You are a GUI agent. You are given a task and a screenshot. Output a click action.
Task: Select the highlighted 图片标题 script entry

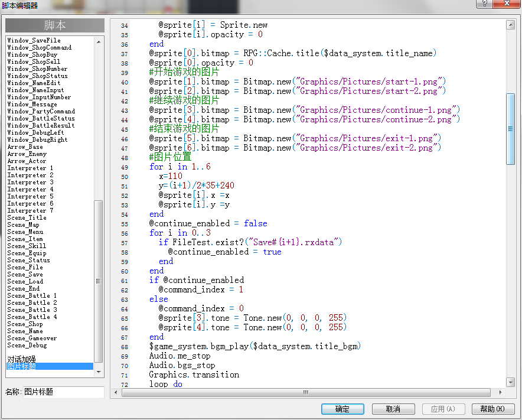(x=50, y=366)
